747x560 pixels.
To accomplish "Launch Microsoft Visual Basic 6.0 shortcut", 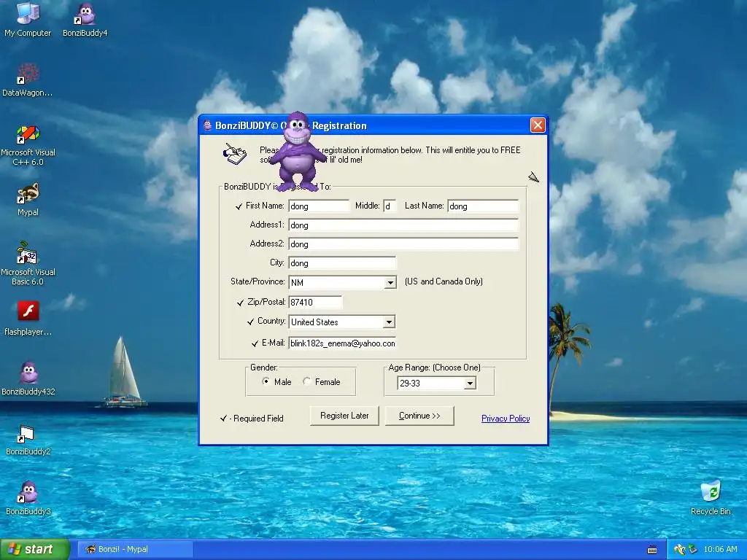I will click(x=28, y=263).
